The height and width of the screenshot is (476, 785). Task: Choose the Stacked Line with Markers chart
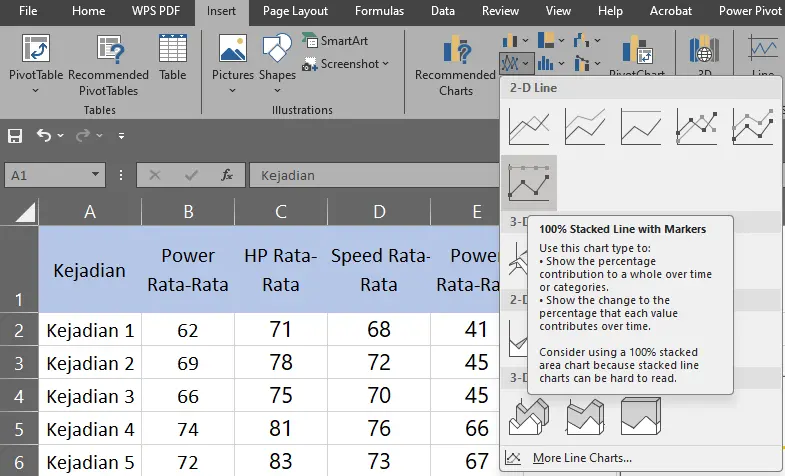coord(753,127)
